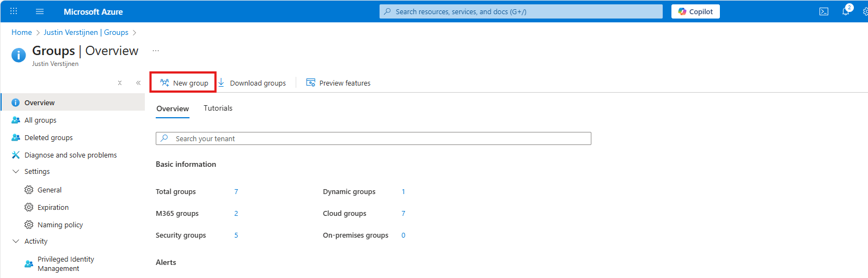868x278 pixels.
Task: Click the Security groups count 5
Action: coord(236,235)
